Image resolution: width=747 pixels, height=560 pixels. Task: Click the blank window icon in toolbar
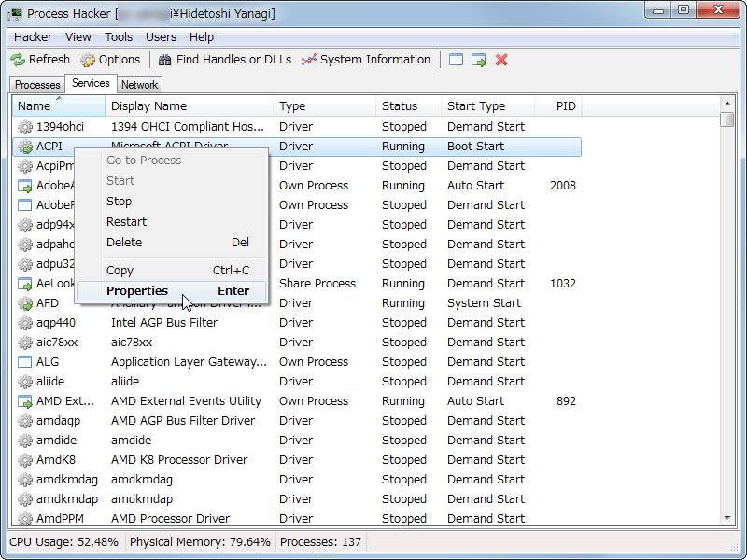point(457,60)
